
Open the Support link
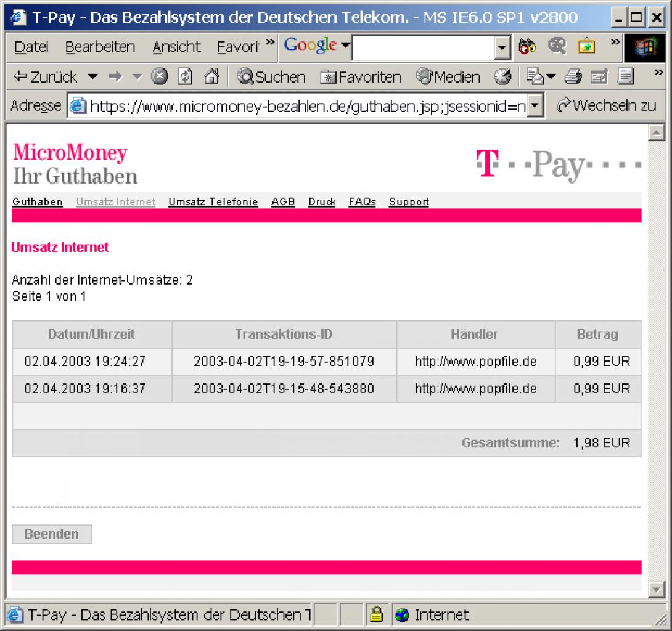coord(409,202)
